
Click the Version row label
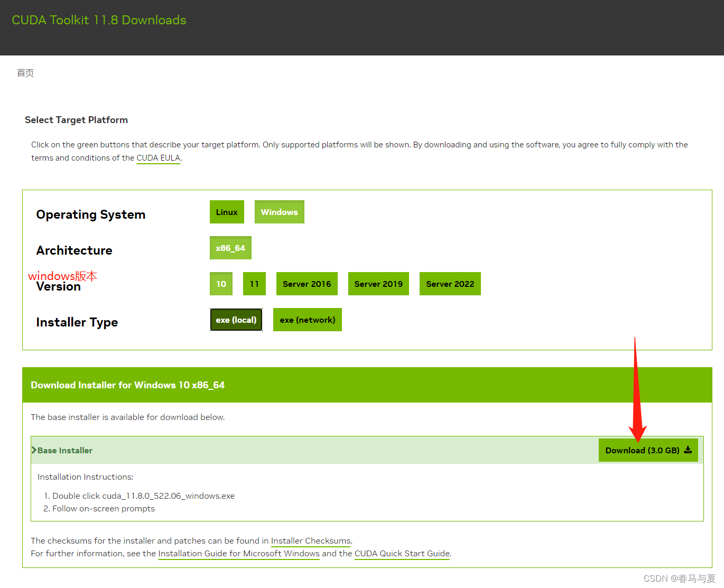click(x=59, y=286)
